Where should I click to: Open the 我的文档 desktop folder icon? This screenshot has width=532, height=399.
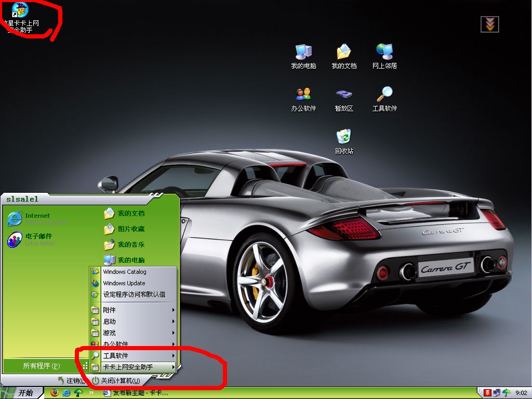[x=344, y=56]
